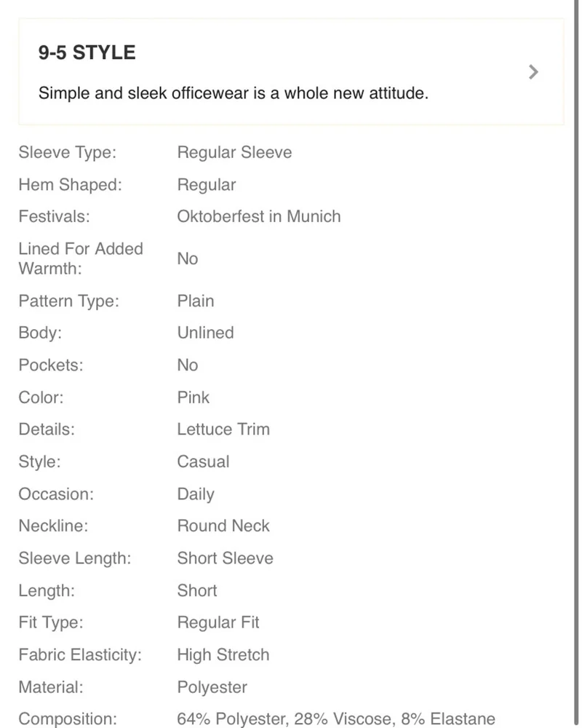Click the Polyester material value
This screenshot has height=728, width=582.
click(212, 687)
